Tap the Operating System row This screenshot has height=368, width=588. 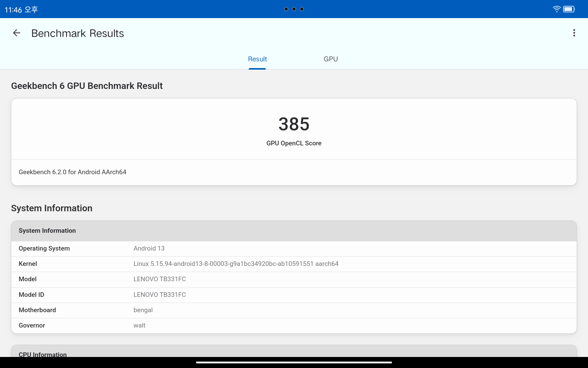(294, 248)
